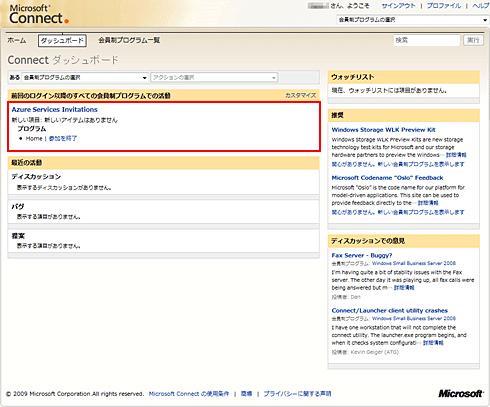Open プライバシーに関する声明 footer link

pos(297,394)
